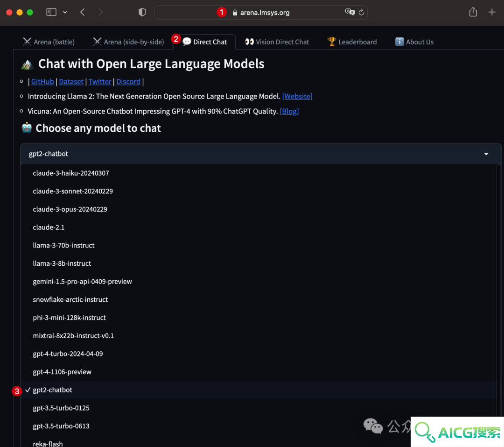
Task: Click the arena.lmsys.org address bar
Action: (261, 13)
